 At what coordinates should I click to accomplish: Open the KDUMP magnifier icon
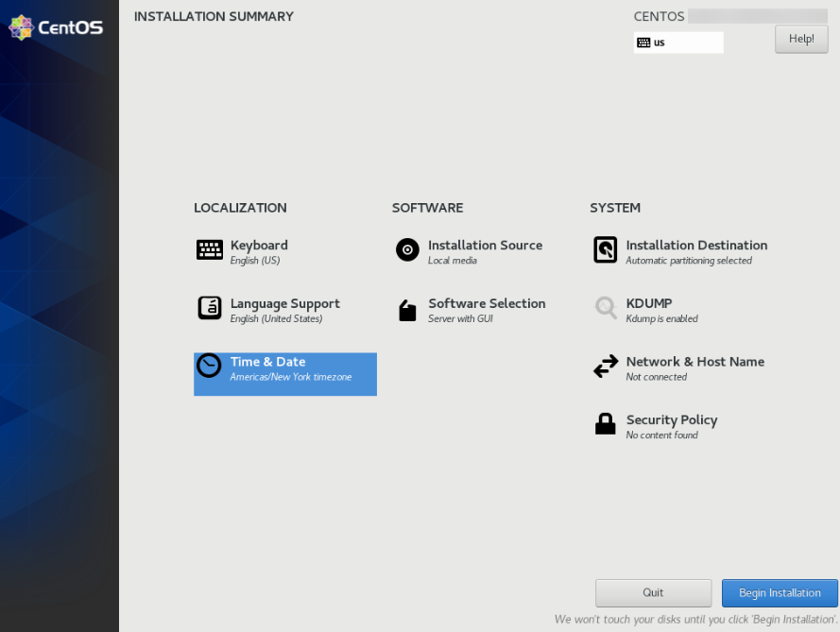[606, 308]
